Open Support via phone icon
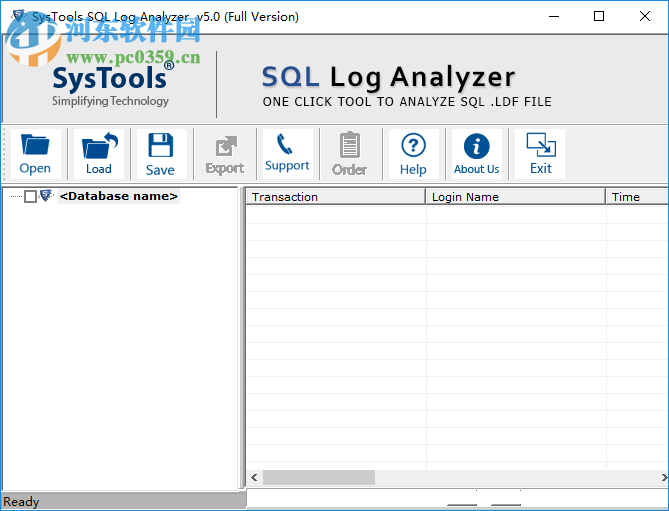Image resolution: width=669 pixels, height=511 pixels. [287, 154]
